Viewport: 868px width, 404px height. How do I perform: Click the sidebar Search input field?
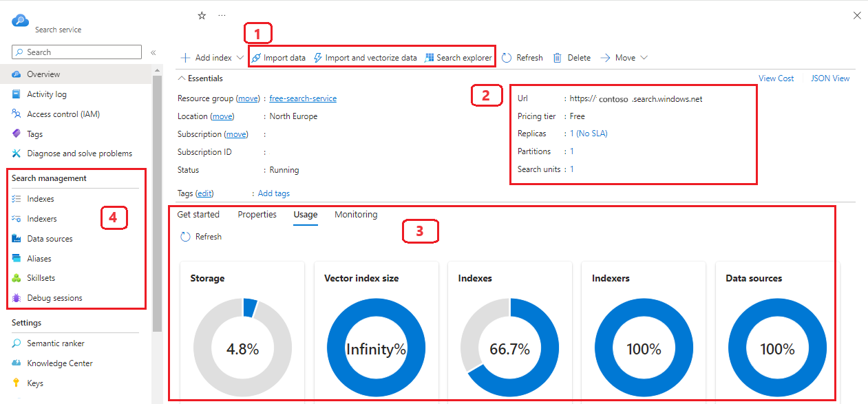(76, 52)
